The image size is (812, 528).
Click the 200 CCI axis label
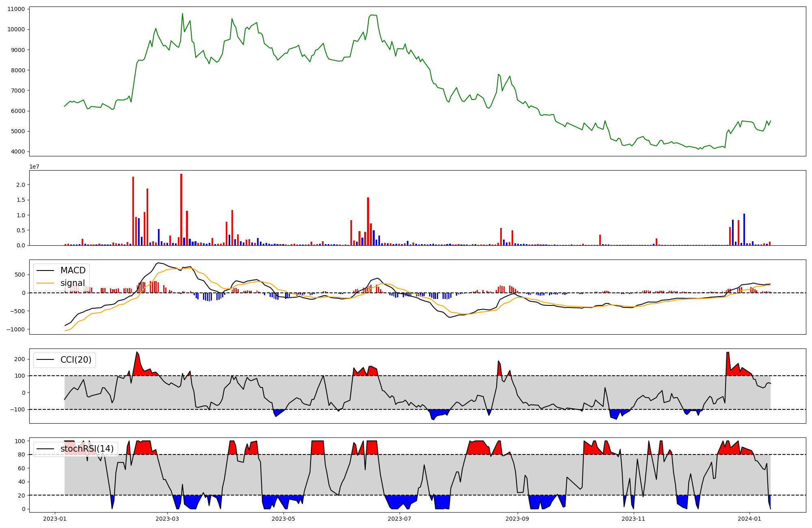point(20,359)
